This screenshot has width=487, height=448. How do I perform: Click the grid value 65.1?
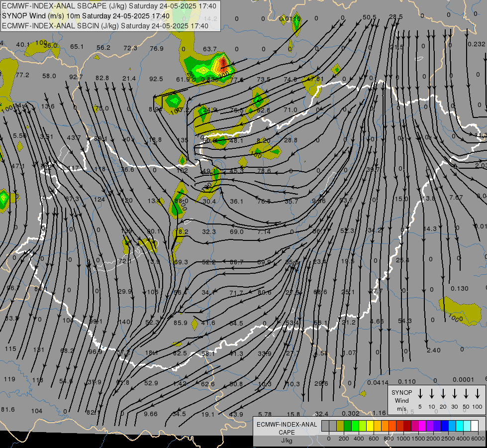tap(77, 47)
